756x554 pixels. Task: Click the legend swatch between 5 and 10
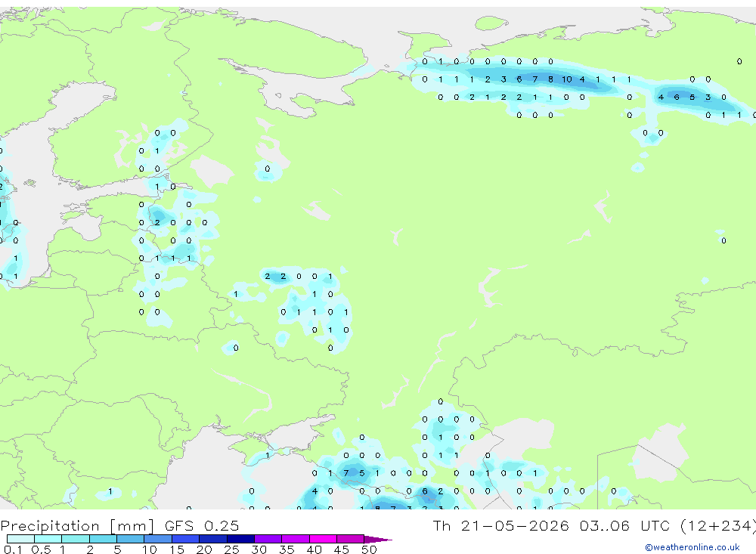[x=131, y=539]
